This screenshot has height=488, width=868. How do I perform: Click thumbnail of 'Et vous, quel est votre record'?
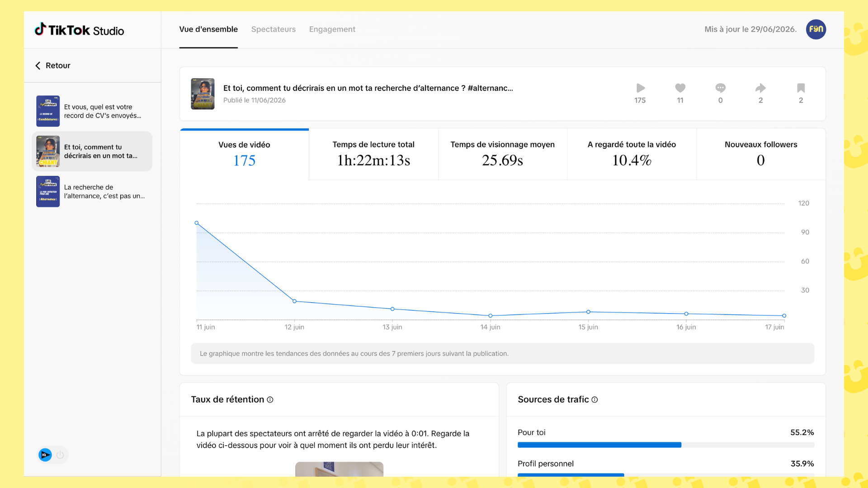[48, 111]
